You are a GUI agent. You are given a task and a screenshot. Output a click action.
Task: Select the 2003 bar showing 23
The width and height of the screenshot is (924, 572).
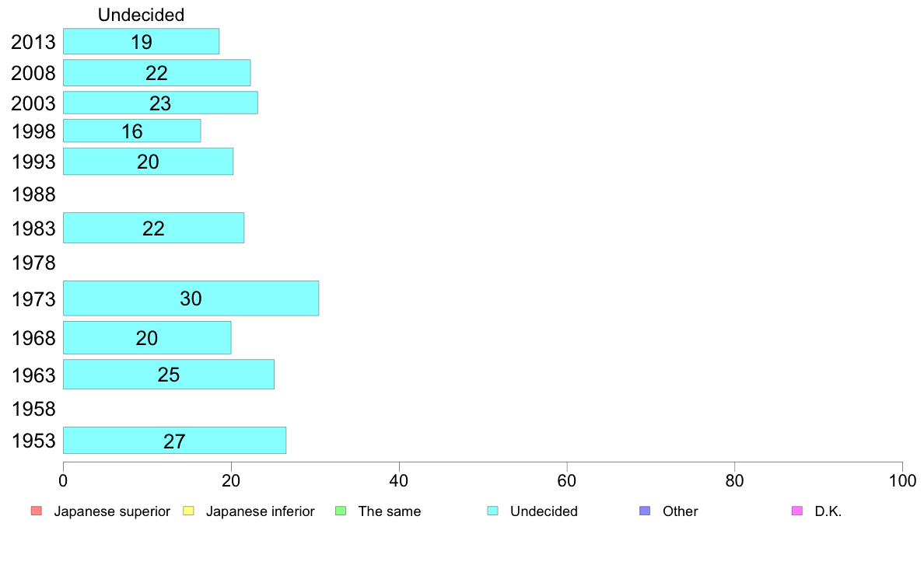coord(160,103)
